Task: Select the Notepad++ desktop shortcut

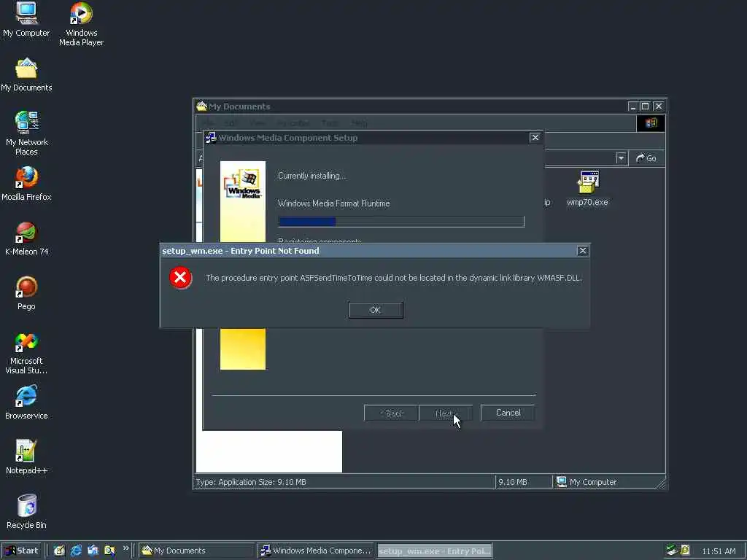Action: click(x=26, y=458)
